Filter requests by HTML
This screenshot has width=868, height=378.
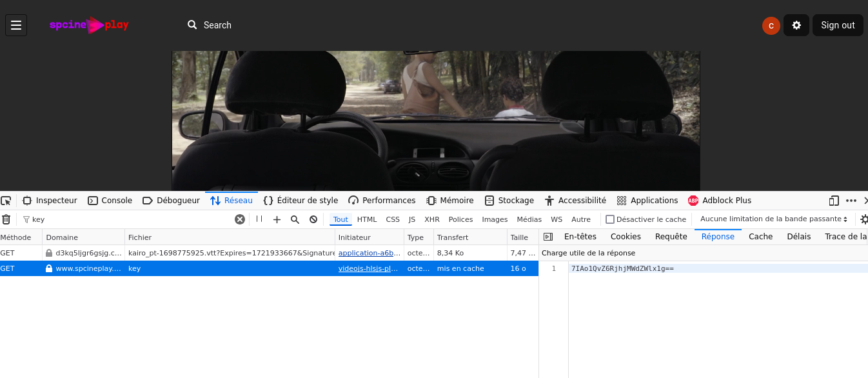(367, 219)
